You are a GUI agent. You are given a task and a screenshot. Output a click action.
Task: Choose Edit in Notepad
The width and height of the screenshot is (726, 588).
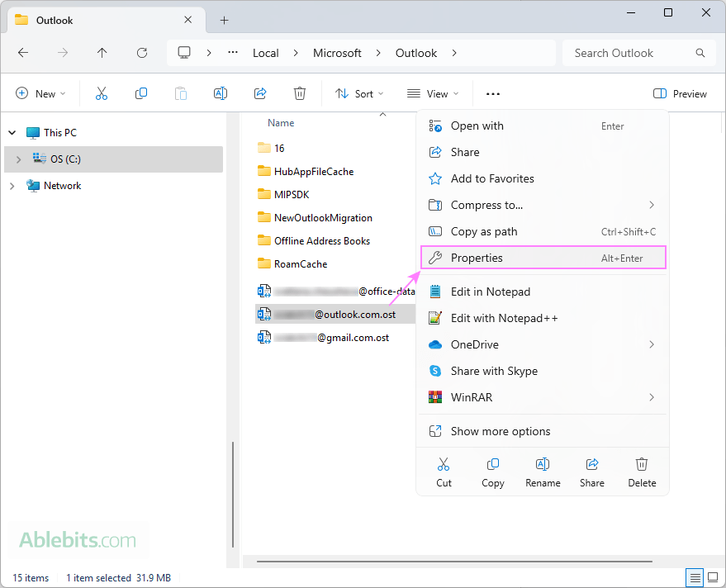click(543, 292)
